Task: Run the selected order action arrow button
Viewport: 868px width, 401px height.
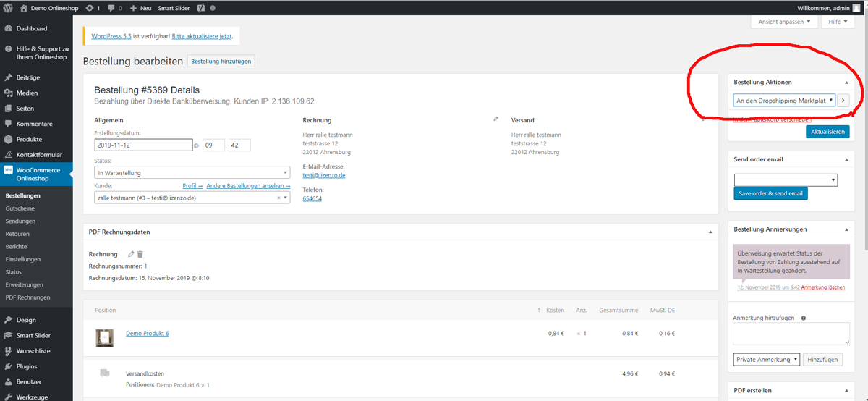Action: tap(843, 101)
